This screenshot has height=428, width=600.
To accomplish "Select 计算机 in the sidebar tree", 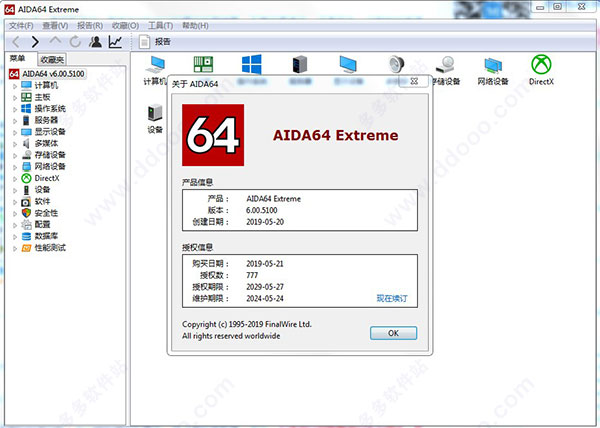I will (x=46, y=85).
